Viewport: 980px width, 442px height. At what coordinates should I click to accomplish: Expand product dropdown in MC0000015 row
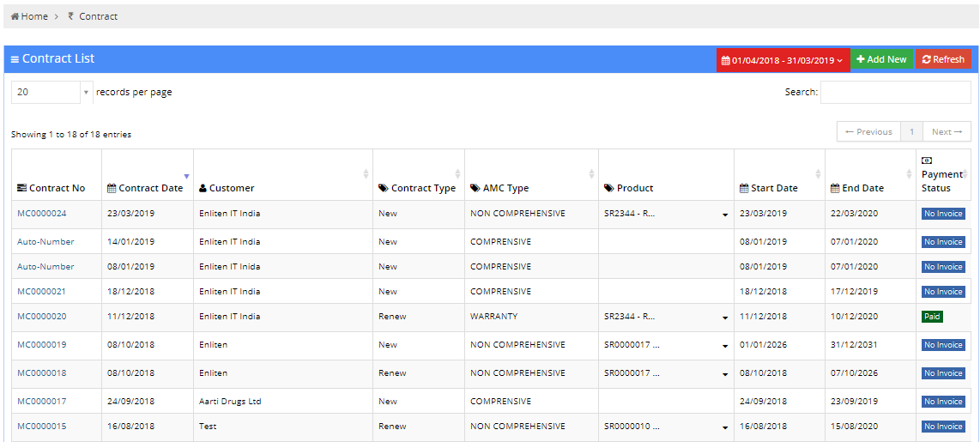click(725, 427)
